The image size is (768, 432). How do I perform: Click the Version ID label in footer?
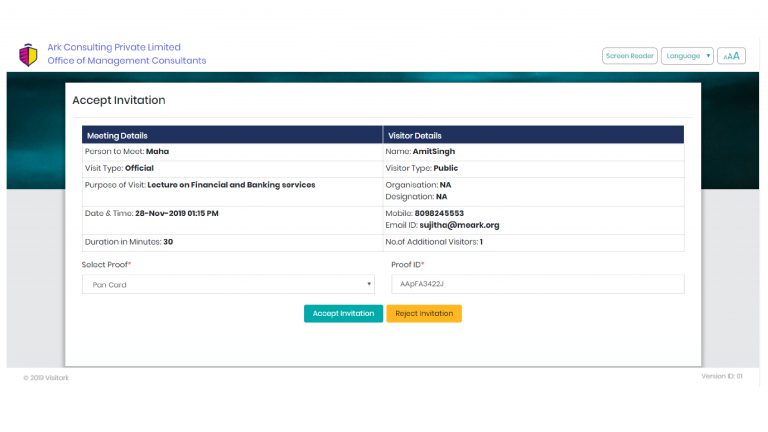pos(722,376)
